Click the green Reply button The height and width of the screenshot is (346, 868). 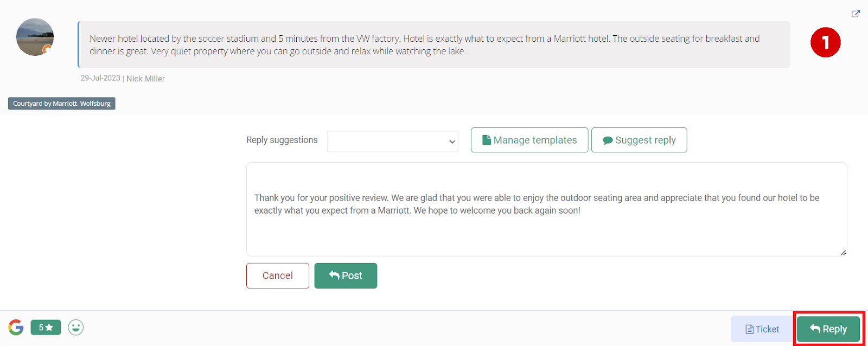tap(828, 329)
